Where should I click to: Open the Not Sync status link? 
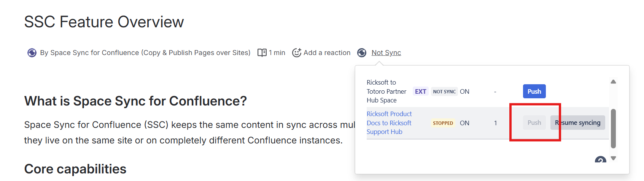click(x=386, y=53)
